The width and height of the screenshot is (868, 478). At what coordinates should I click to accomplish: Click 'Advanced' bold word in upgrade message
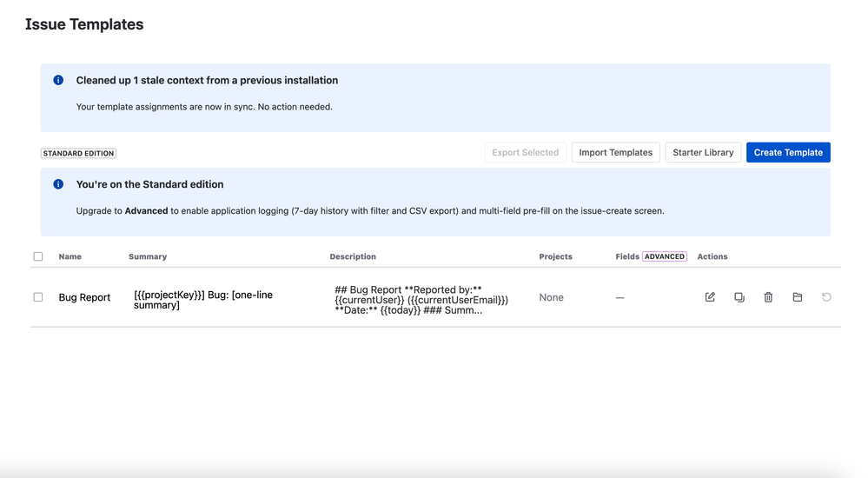click(x=146, y=211)
